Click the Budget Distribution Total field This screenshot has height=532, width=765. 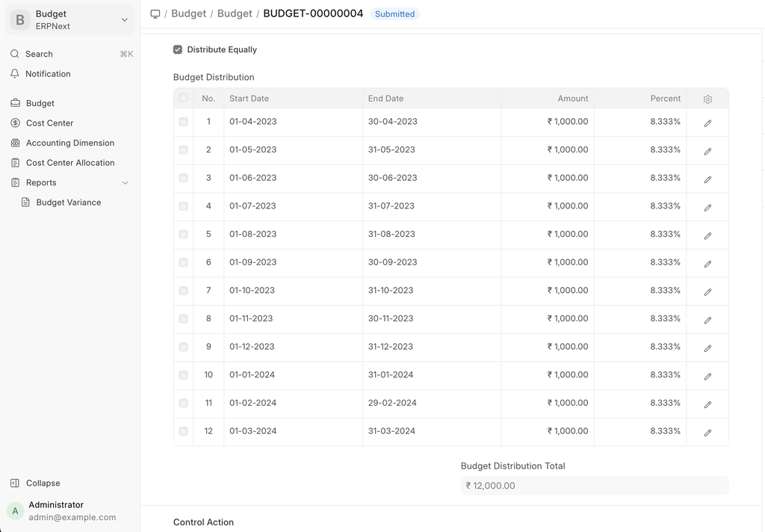594,486
